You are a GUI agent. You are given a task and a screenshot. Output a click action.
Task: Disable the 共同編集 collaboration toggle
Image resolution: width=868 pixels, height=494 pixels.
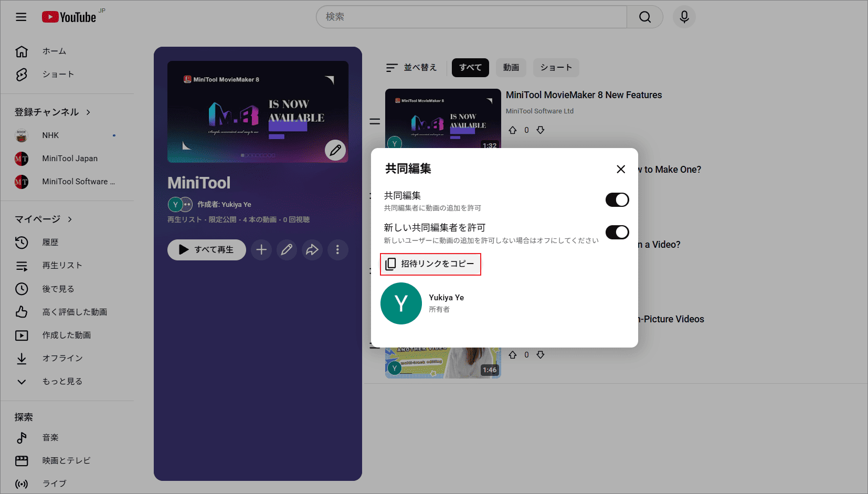point(617,199)
